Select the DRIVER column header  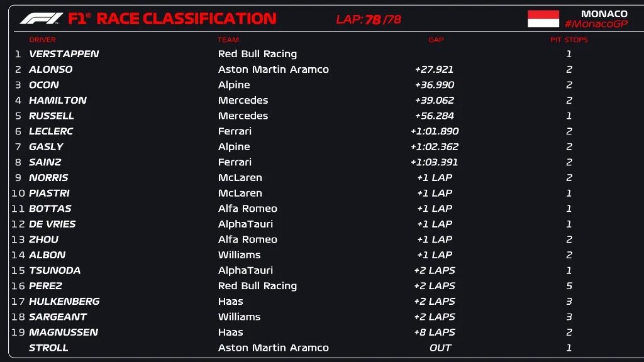click(x=43, y=40)
